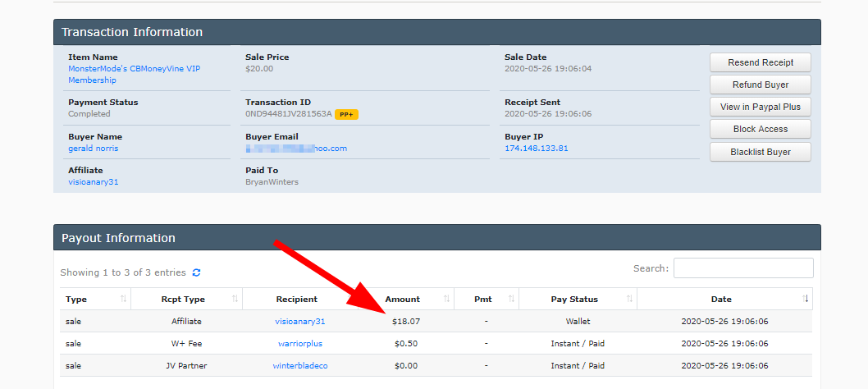Image resolution: width=868 pixels, height=389 pixels.
Task: Open buyer IP 174.148.133.81 link
Action: point(536,149)
